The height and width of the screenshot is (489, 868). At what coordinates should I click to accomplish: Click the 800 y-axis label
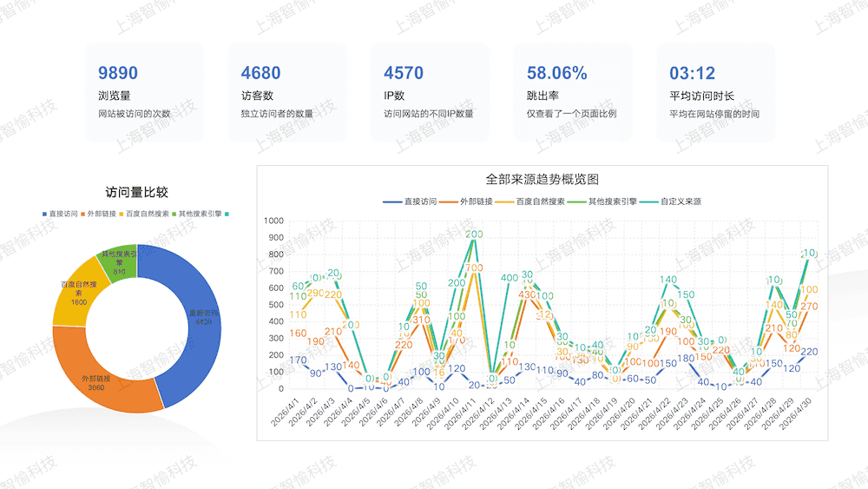(276, 254)
